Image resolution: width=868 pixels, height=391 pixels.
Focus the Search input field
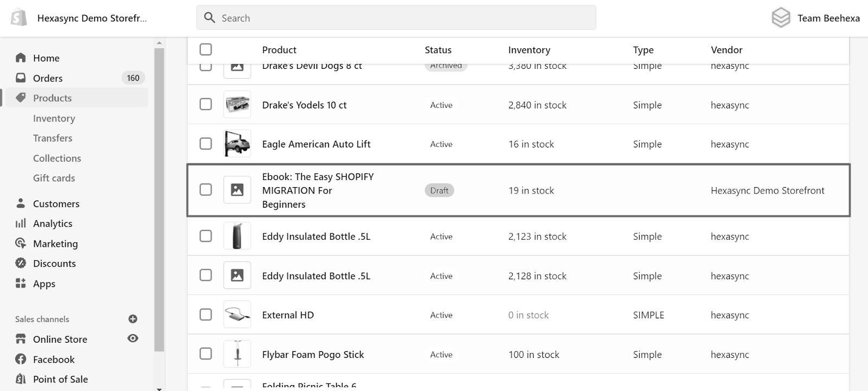pyautogui.click(x=396, y=18)
